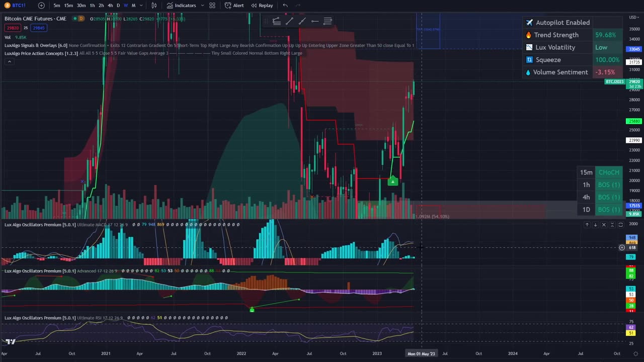This screenshot has height=362, width=644.
Task: Switch to the 30m timeframe
Action: point(81,6)
